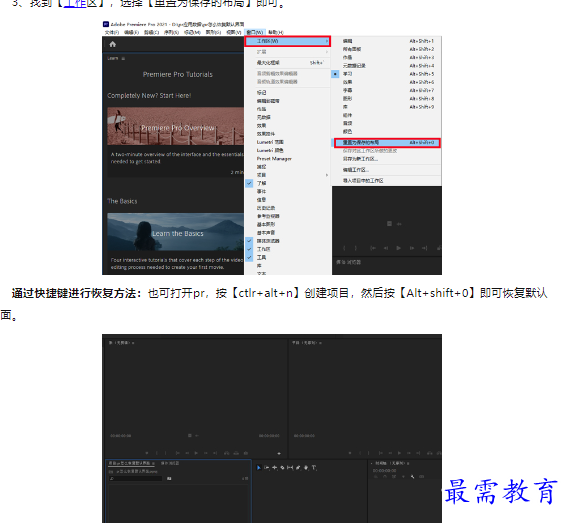Choose 基本图形 menu entry

click(x=288, y=224)
